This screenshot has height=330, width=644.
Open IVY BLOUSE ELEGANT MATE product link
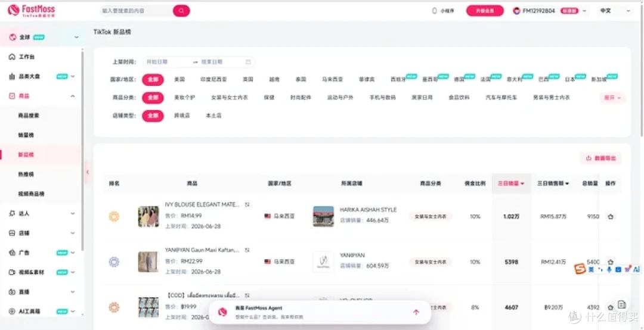[202, 204]
